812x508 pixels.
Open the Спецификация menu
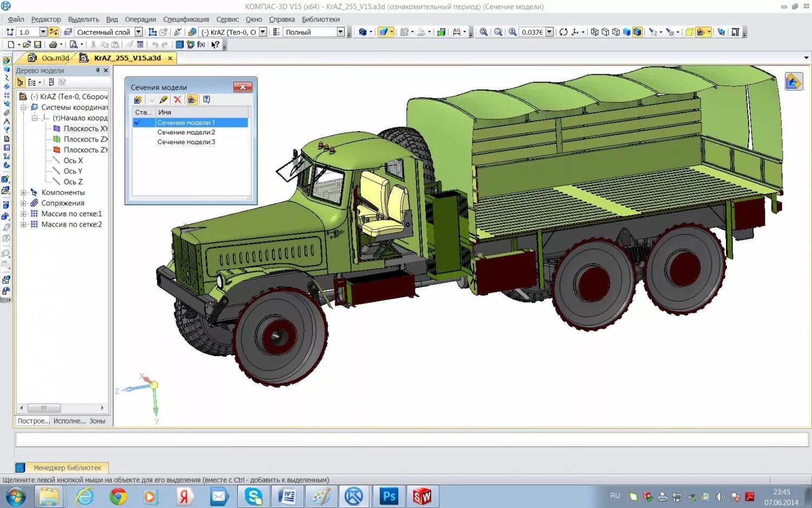186,19
